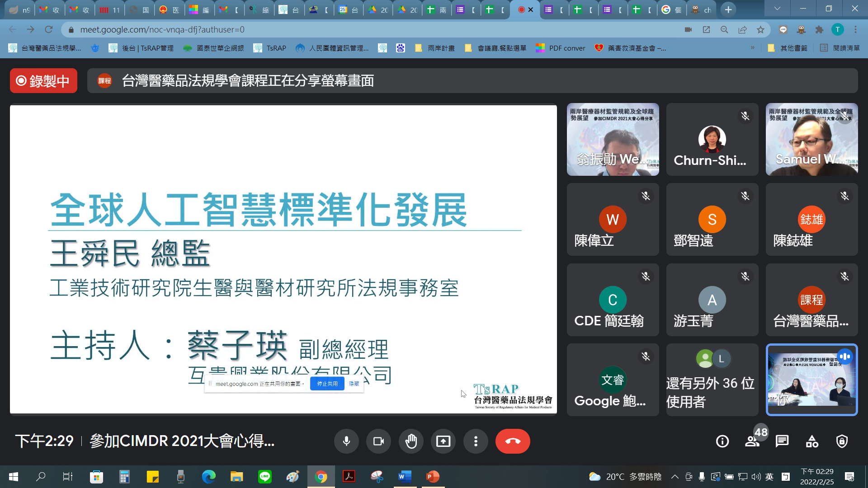Viewport: 868px width, 488px height.
Task: Open host controls shield icon
Action: [842, 441]
